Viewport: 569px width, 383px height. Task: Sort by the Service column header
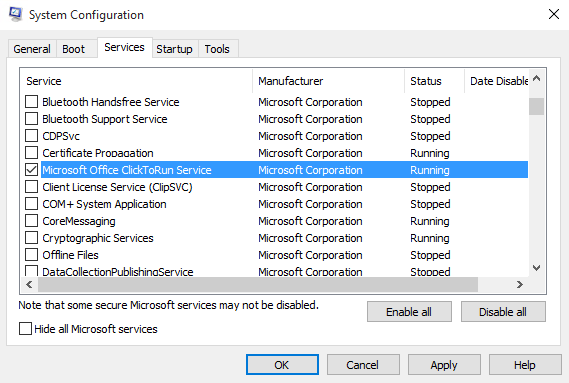click(x=136, y=81)
